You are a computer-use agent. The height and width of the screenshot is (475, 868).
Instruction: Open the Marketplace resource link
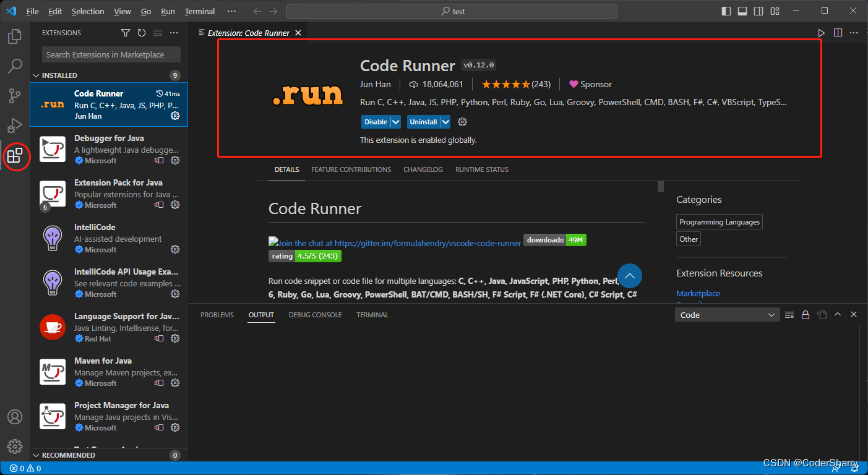pyautogui.click(x=698, y=293)
